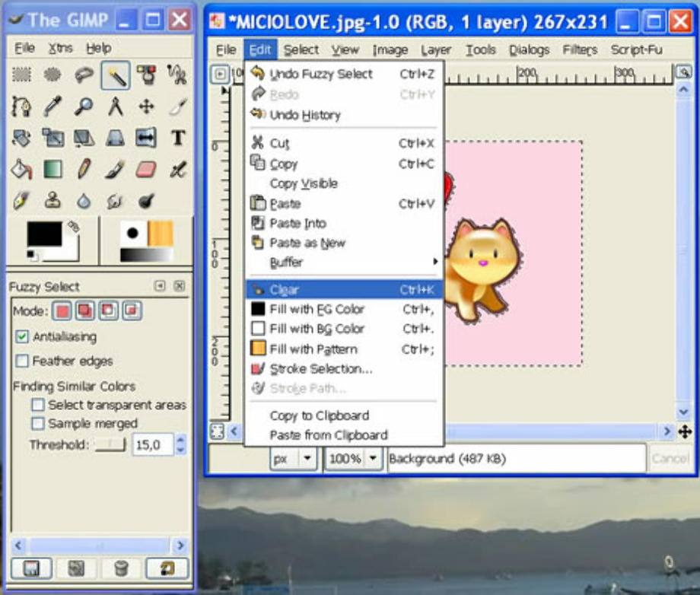The height and width of the screenshot is (595, 700).
Task: Open the Text tool
Action: pos(177,137)
